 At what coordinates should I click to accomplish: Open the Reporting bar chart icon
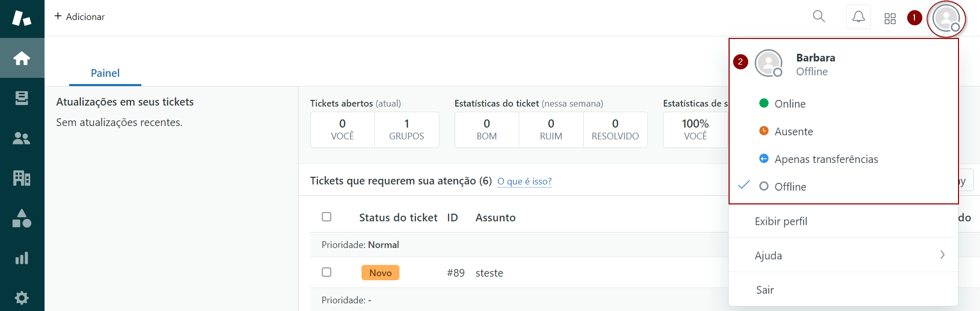coord(22,258)
